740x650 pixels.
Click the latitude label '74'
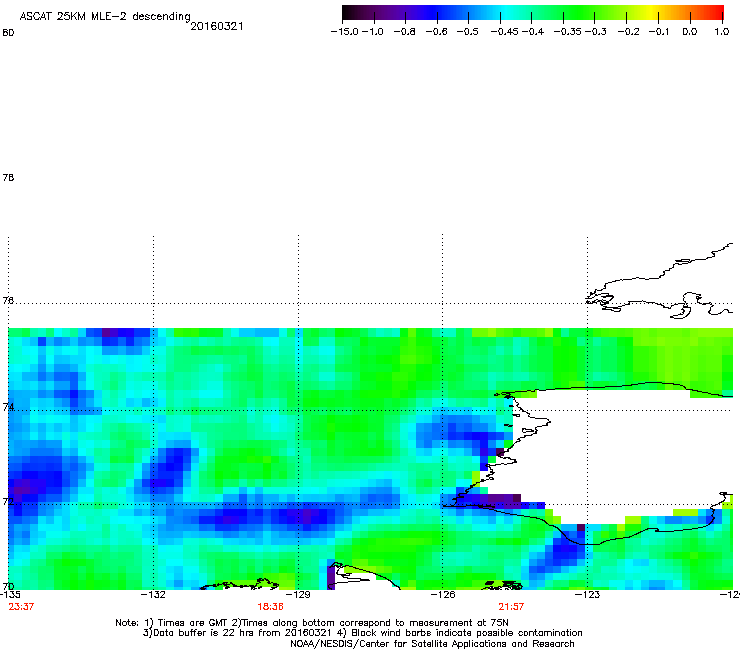(x=8, y=407)
